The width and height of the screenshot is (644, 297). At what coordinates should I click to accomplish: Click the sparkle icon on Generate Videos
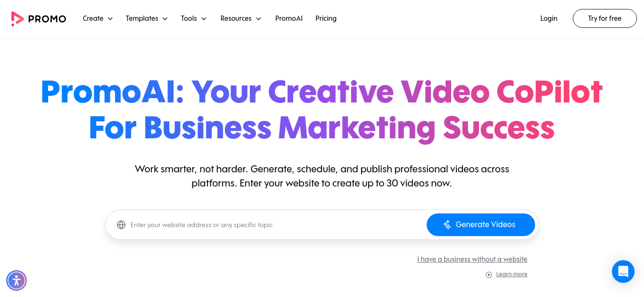pyautogui.click(x=447, y=225)
